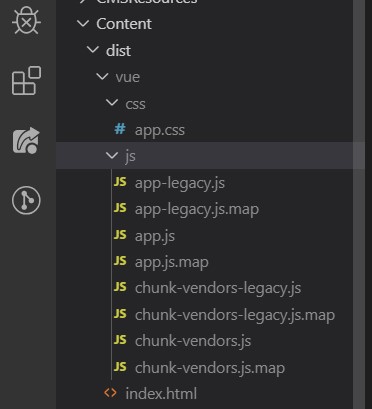Viewport: 372px width, 409px height.
Task: Select the dist folder label
Action: pos(118,51)
